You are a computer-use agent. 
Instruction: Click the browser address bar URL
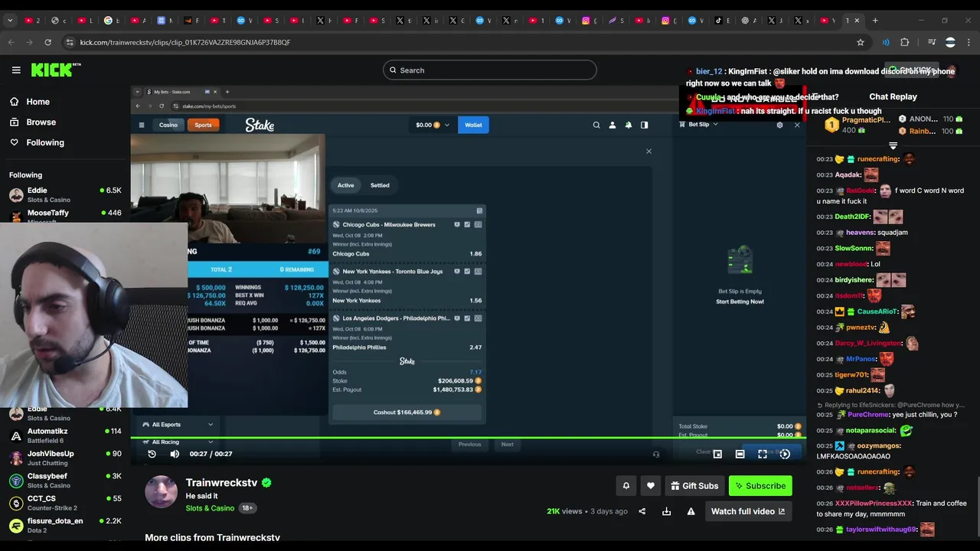[x=185, y=42]
